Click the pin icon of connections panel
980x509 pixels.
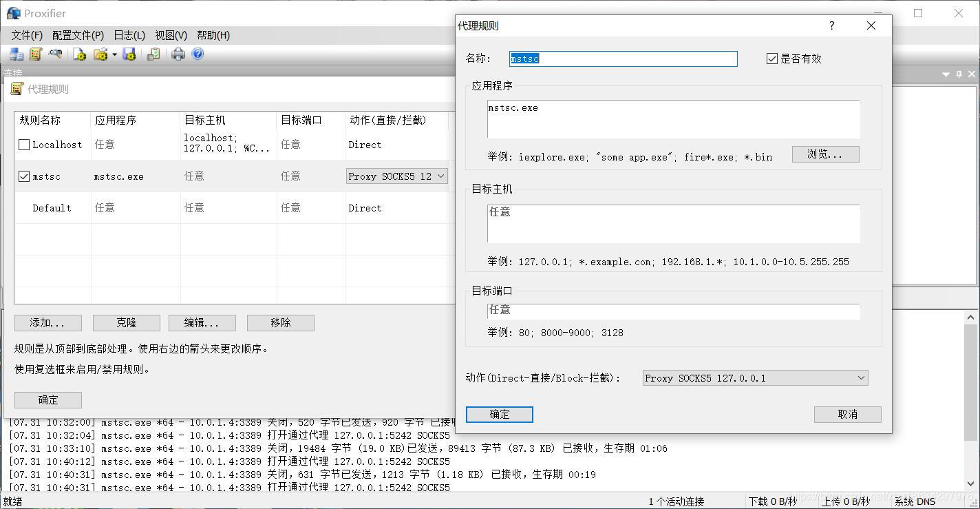[x=959, y=74]
